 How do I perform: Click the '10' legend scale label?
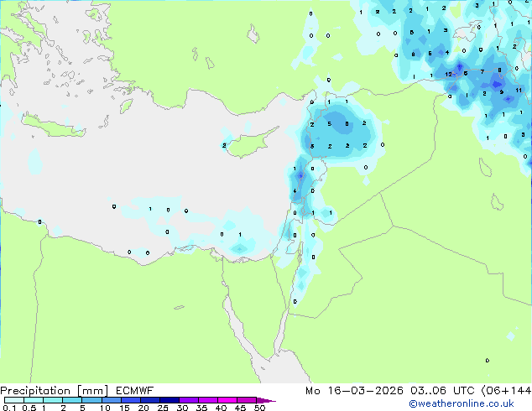(x=105, y=408)
